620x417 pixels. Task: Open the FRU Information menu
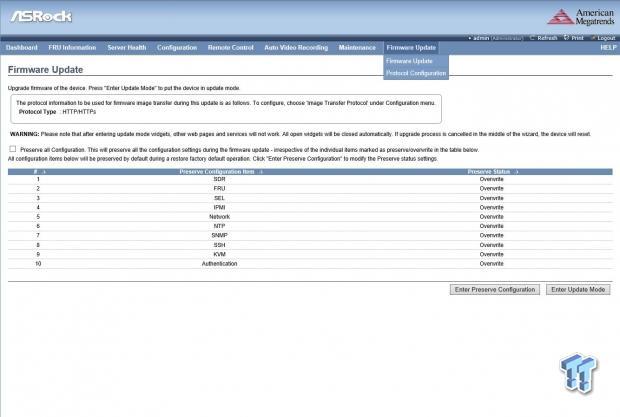click(x=72, y=47)
